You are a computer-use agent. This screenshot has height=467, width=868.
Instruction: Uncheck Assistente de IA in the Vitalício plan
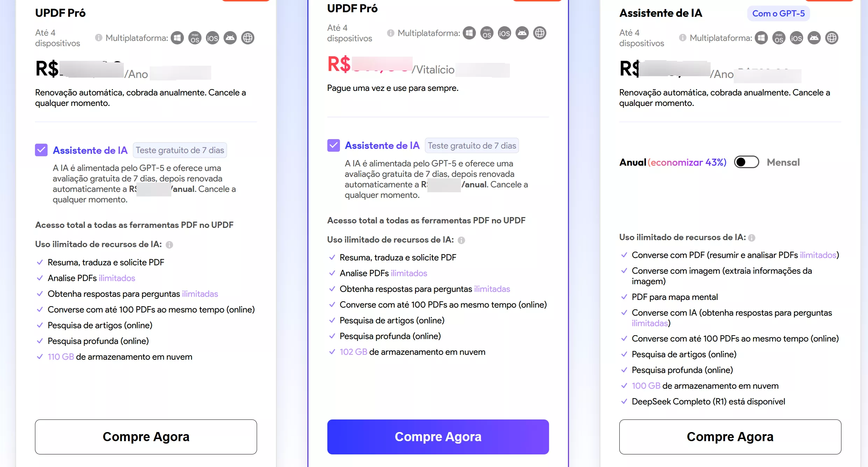pos(333,145)
